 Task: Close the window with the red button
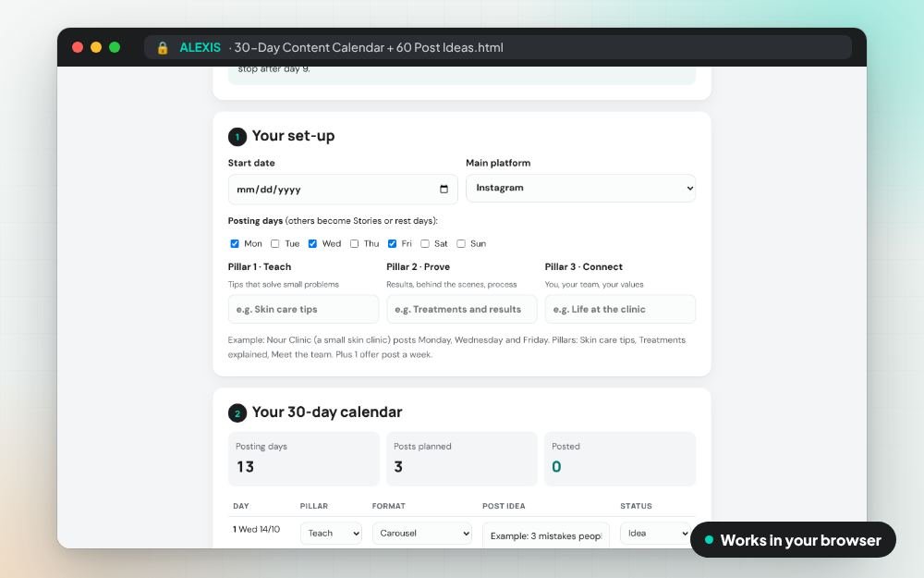[x=78, y=47]
